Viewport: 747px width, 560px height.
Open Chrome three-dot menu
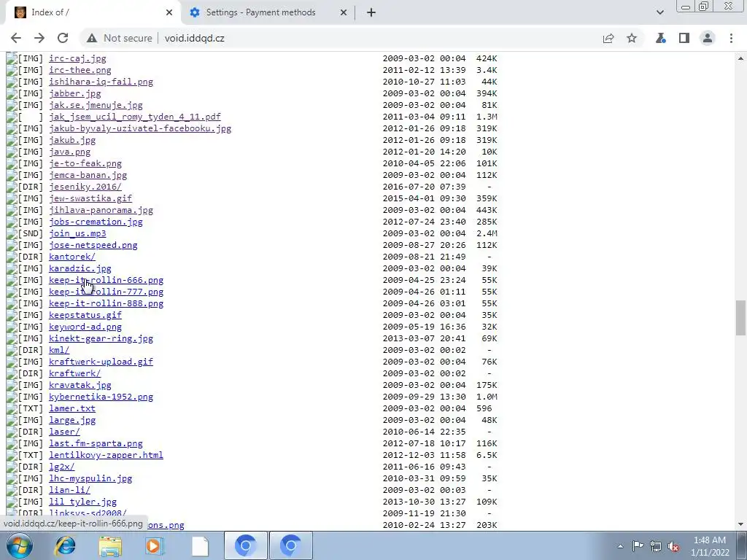click(731, 38)
